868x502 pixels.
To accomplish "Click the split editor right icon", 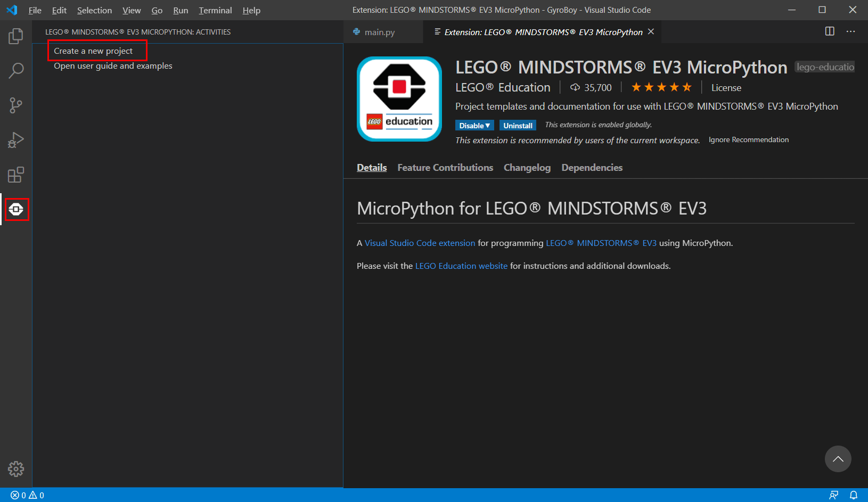I will pyautogui.click(x=830, y=31).
